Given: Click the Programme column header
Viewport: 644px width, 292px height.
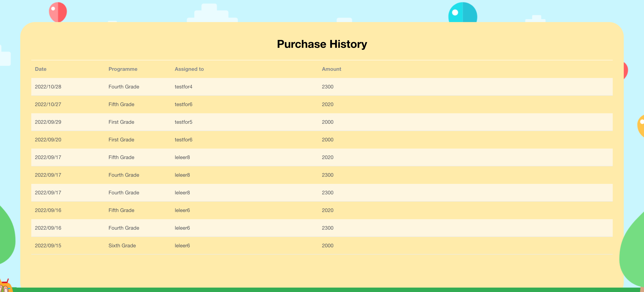Looking at the screenshot, I should point(123,69).
